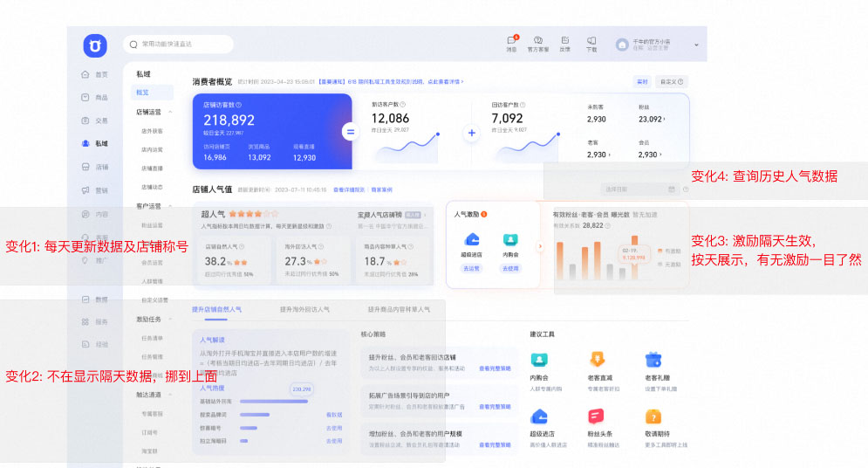Click the 去运营 button under 超级进店
868x468 pixels.
pos(472,268)
